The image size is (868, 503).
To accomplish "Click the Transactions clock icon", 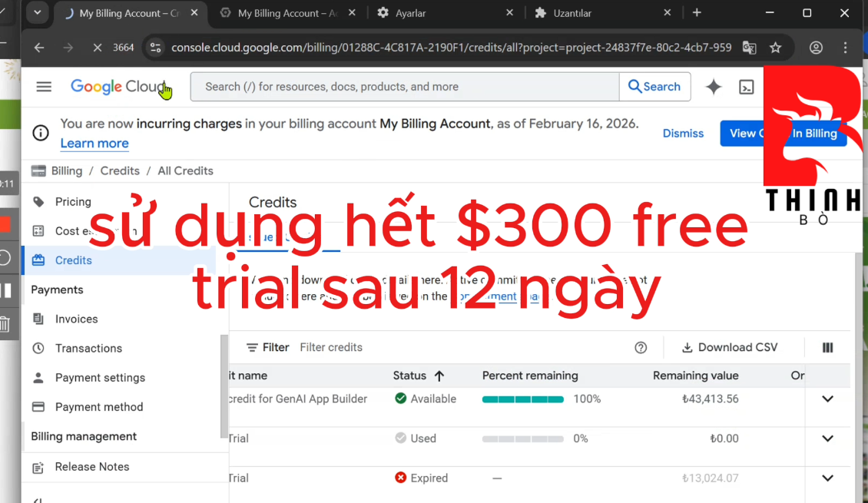I will (38, 349).
